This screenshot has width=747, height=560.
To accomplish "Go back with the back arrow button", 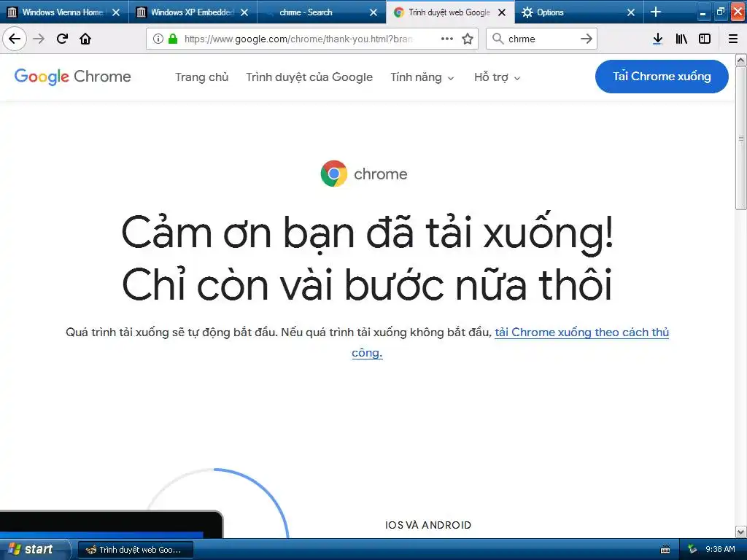I will click(x=15, y=39).
